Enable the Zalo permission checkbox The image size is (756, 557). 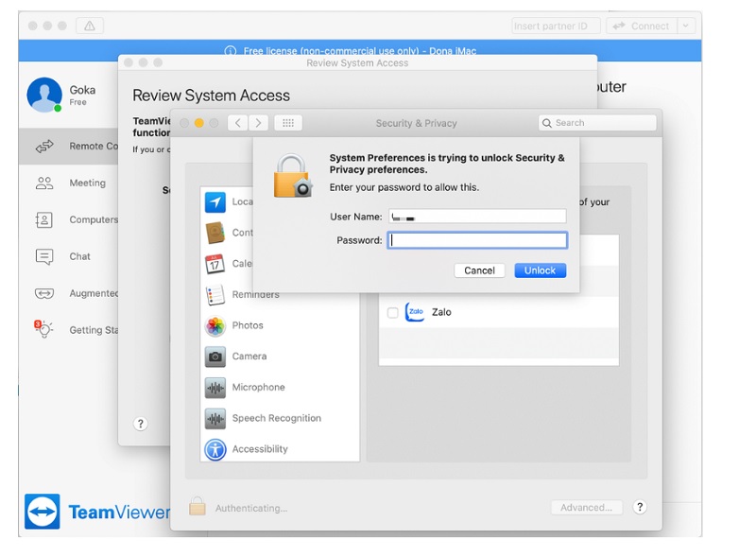392,312
